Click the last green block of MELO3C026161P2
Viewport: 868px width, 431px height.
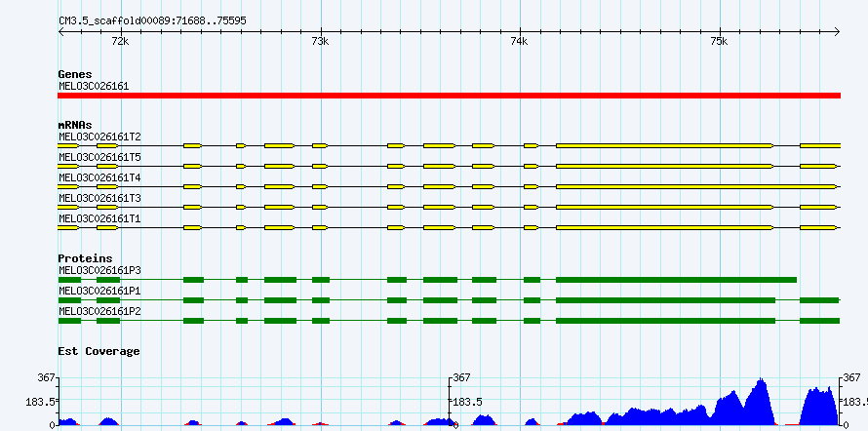820,321
